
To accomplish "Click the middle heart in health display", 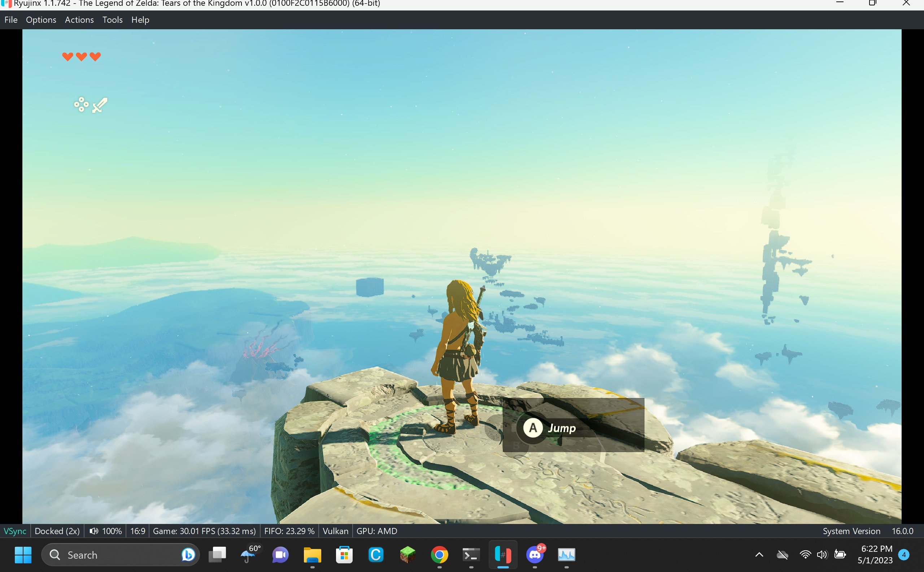I will point(81,56).
